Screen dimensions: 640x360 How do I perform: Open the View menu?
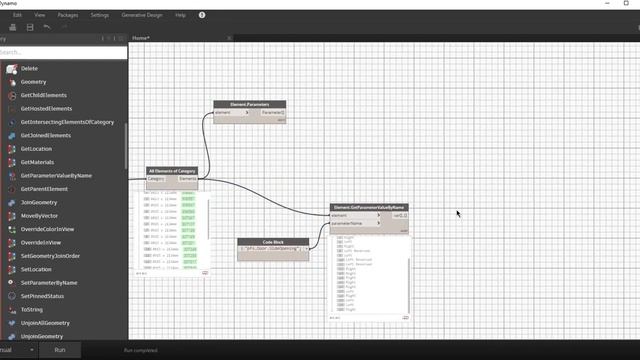40,15
